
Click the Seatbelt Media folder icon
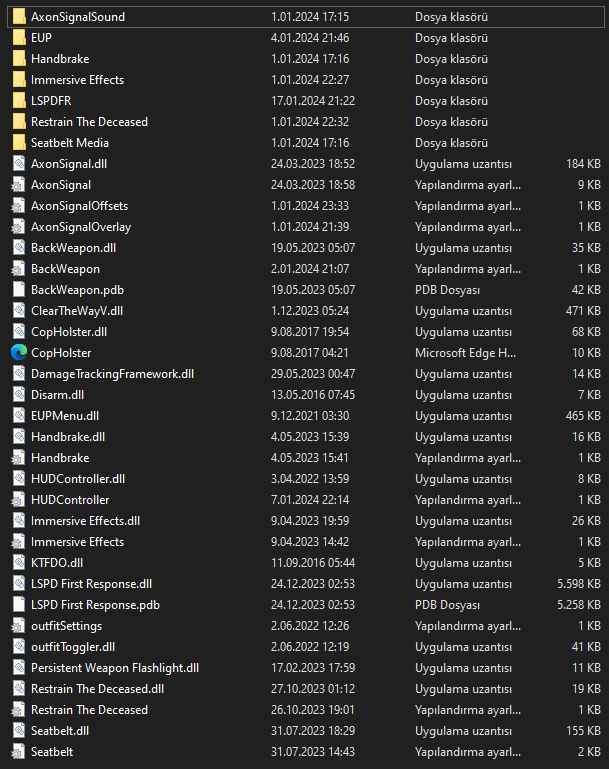tap(19, 143)
